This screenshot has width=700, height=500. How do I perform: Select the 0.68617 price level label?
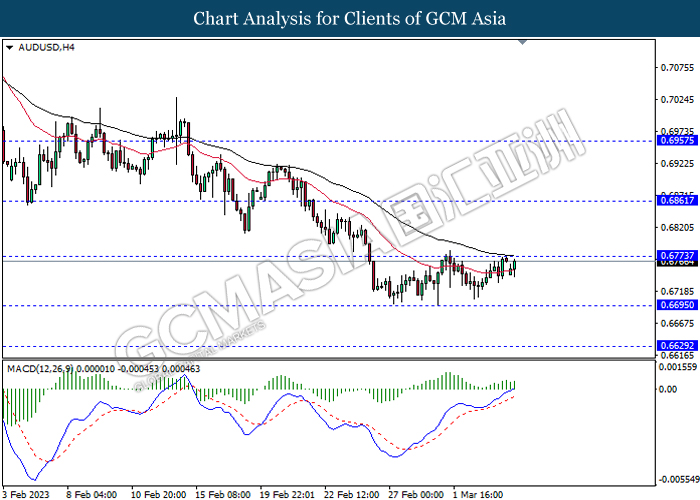[677, 201]
